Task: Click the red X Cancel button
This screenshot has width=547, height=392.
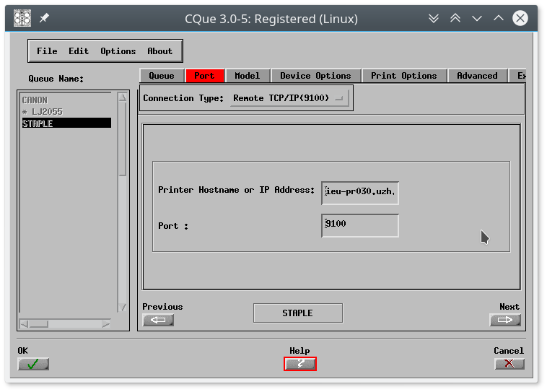Action: [509, 364]
